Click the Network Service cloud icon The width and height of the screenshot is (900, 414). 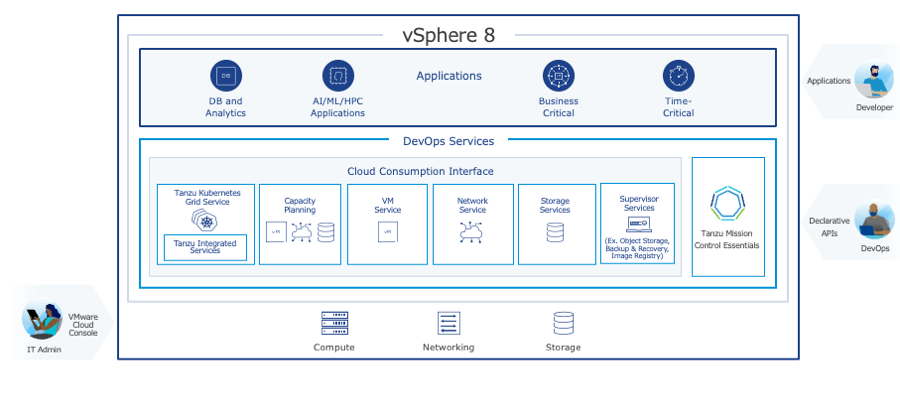pos(471,231)
